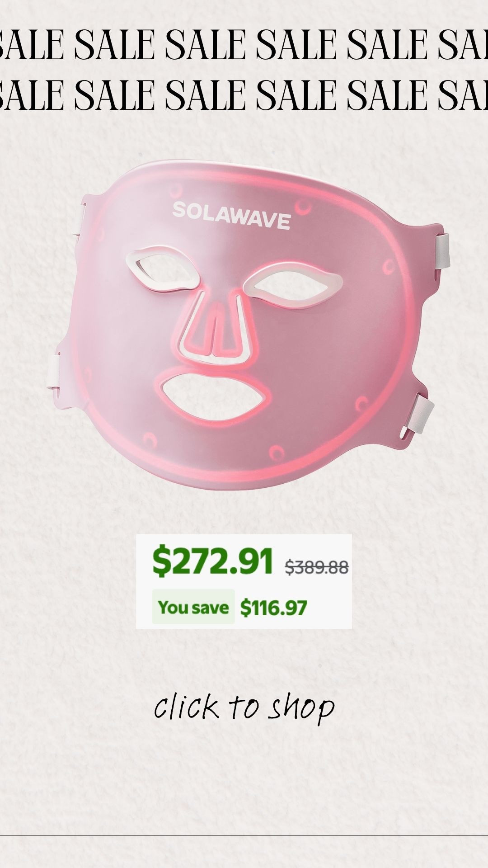Screen dimensions: 488x868
Task: Click the crossed-out $389.88 original price
Action: 316,566
